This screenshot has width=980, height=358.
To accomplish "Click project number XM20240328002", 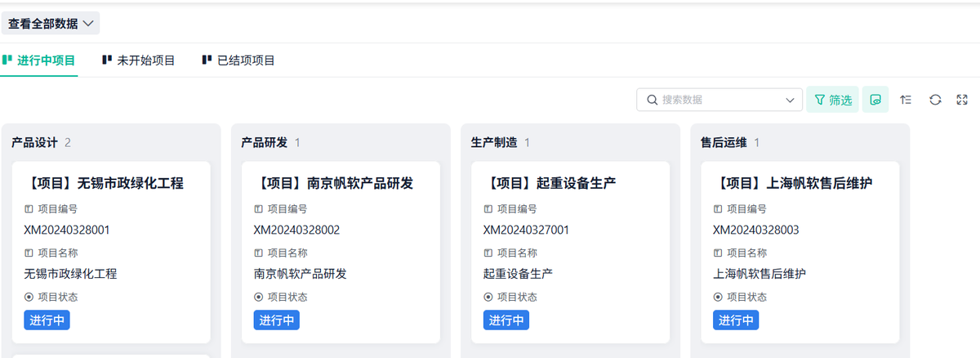I will point(296,230).
